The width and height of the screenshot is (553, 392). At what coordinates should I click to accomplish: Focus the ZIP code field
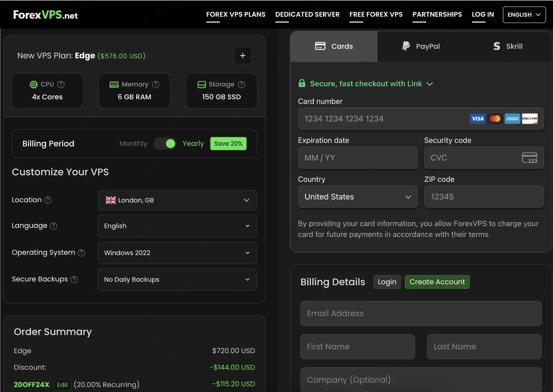click(x=484, y=197)
